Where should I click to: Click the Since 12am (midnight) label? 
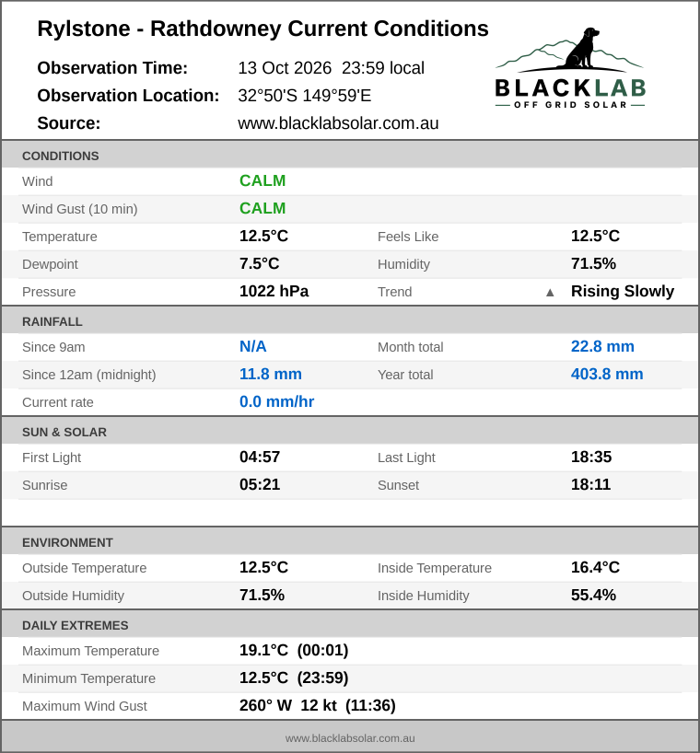click(88, 375)
